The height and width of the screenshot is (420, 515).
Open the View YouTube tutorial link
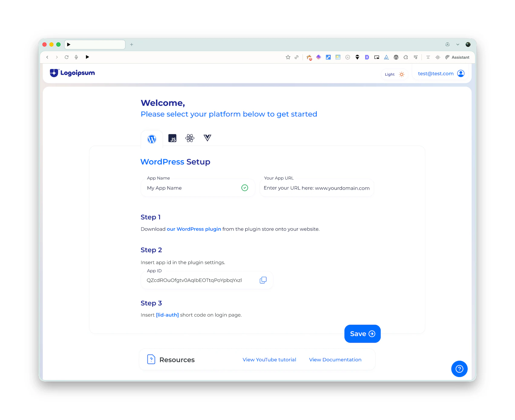269,359
